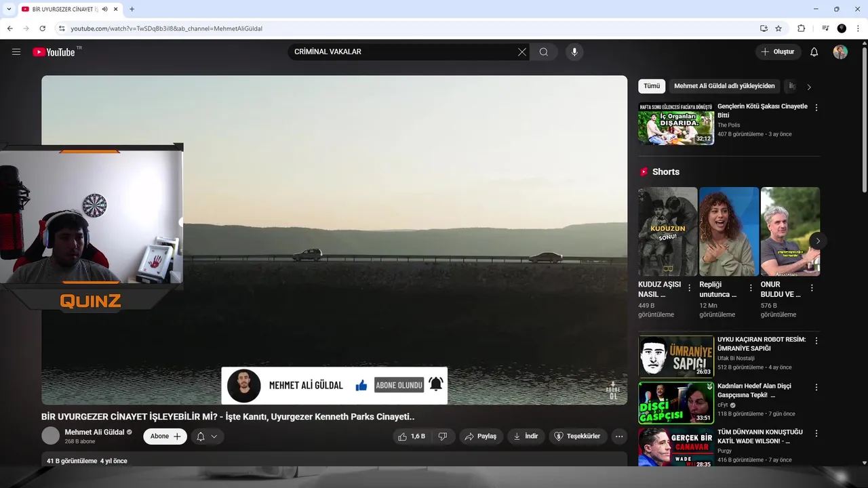Like the video with 1,6 B
Image resolution: width=868 pixels, height=488 pixels.
pyautogui.click(x=411, y=436)
